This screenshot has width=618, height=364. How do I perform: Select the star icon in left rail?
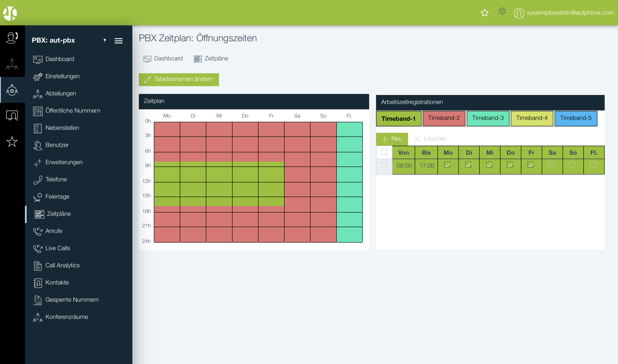point(12,142)
